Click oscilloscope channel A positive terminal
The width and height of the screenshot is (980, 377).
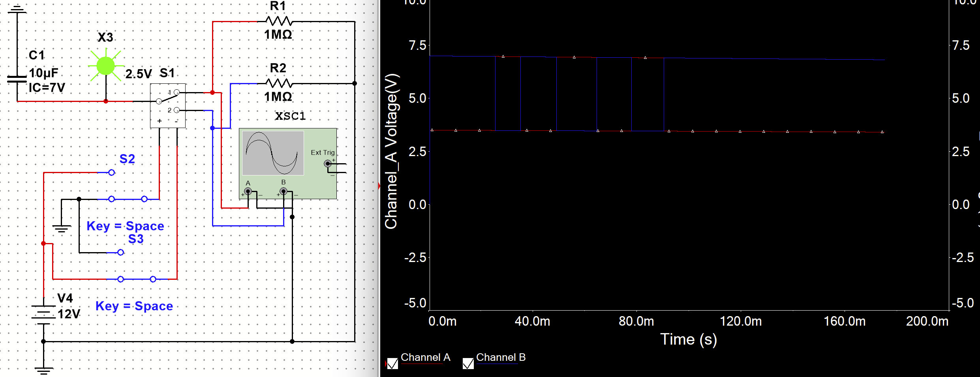click(248, 191)
